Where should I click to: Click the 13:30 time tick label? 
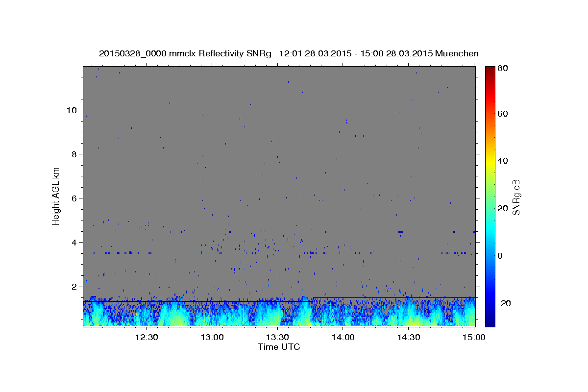click(277, 337)
